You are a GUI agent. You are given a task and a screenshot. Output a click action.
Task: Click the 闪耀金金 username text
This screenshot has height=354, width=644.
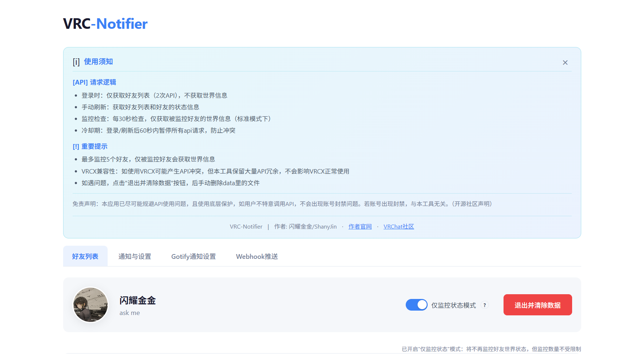138,300
